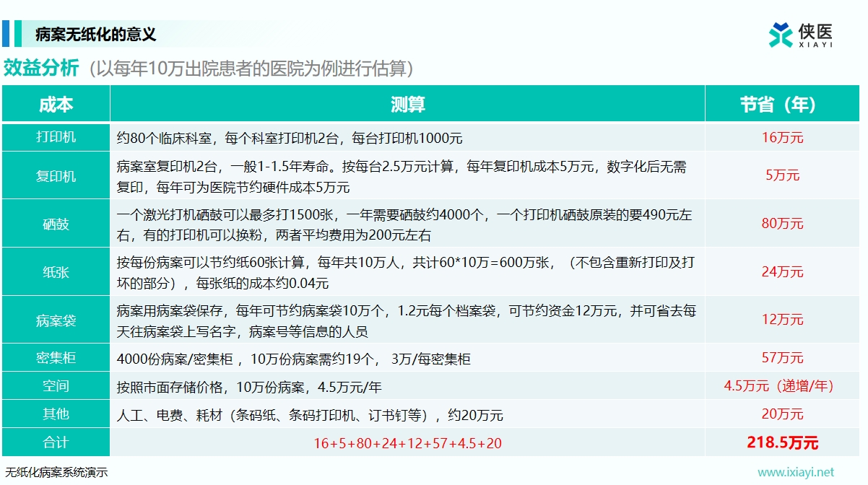Click the 病案室复印机2台 calculation cell

(407, 176)
